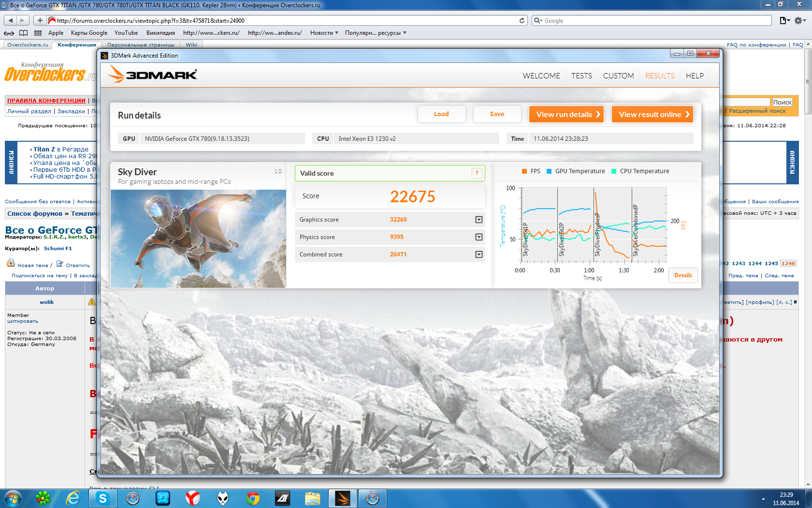Click the Google search field in the browser
This screenshot has width=812, height=508.
pyautogui.click(x=652, y=20)
